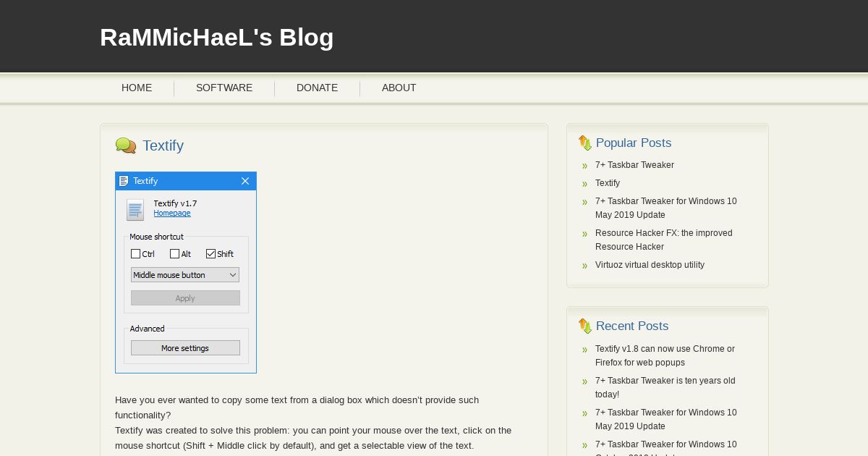This screenshot has width=868, height=456.
Task: Open the ABOUT page
Action: coord(399,88)
